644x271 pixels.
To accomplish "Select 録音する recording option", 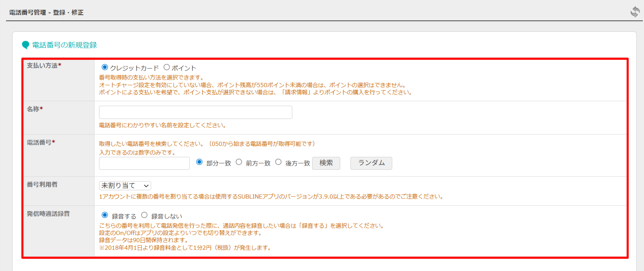I will point(105,215).
